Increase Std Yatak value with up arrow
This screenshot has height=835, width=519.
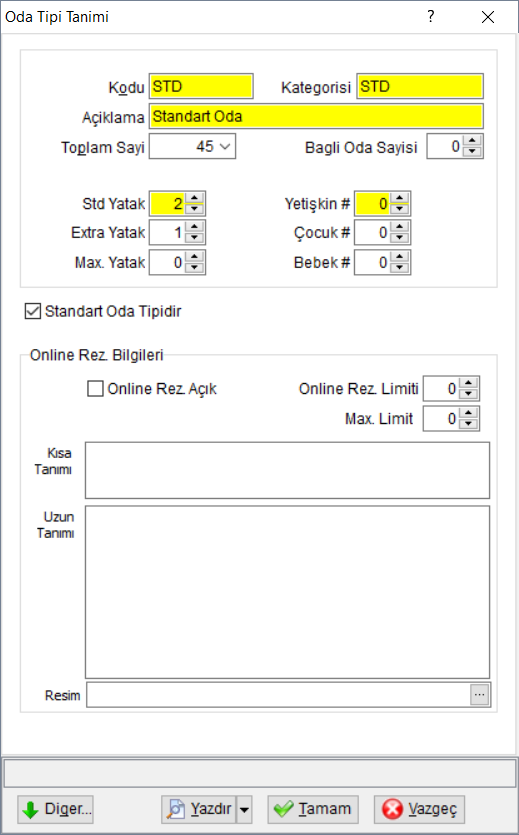coord(194,198)
